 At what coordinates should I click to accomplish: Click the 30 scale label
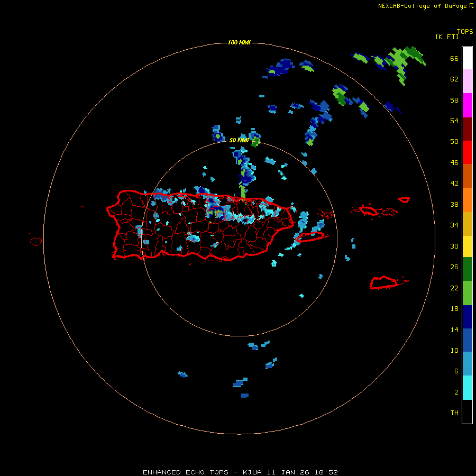click(454, 246)
